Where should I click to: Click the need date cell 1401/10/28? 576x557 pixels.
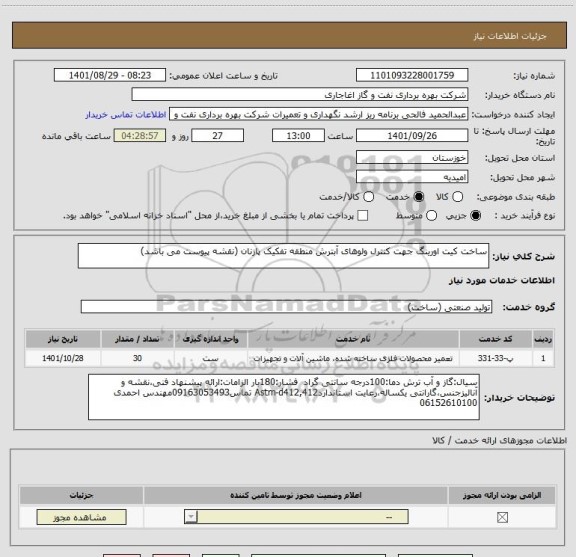63,358
